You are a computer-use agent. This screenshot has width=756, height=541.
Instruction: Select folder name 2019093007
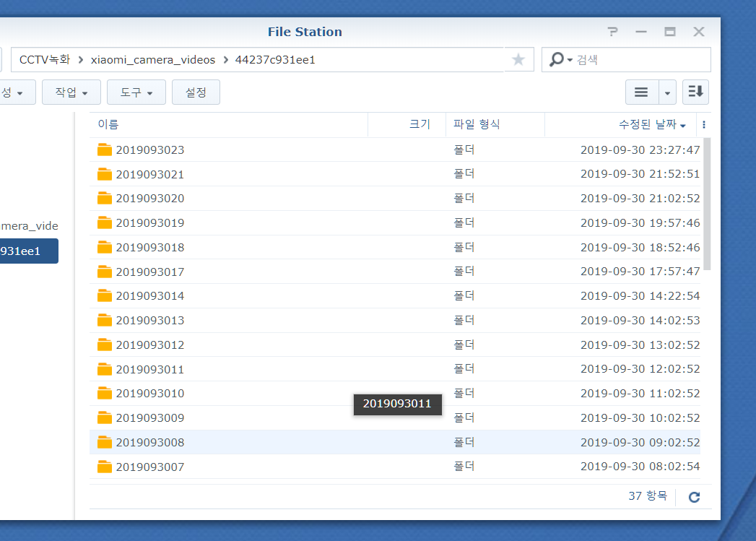tap(150, 467)
